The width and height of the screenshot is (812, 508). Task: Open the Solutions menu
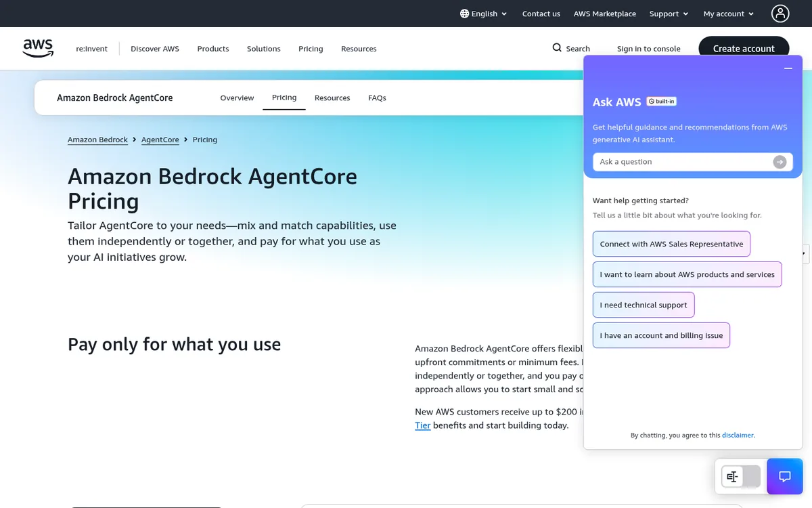tap(264, 49)
